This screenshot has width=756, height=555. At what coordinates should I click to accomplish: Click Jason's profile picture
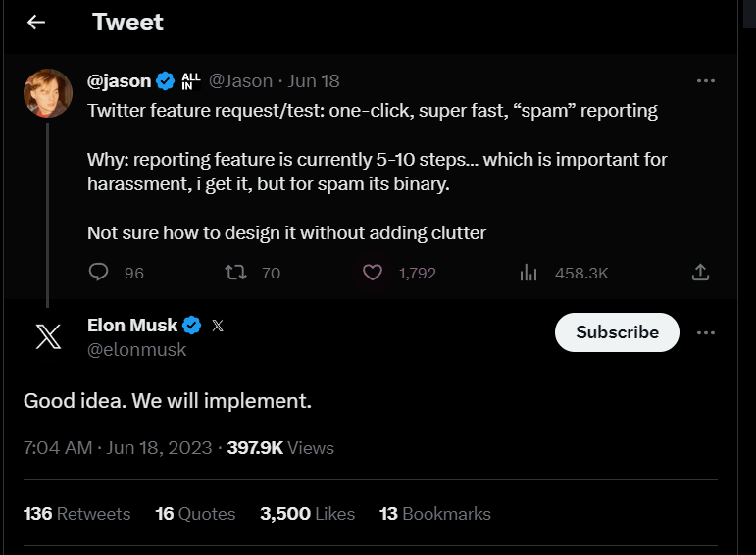coord(48,93)
